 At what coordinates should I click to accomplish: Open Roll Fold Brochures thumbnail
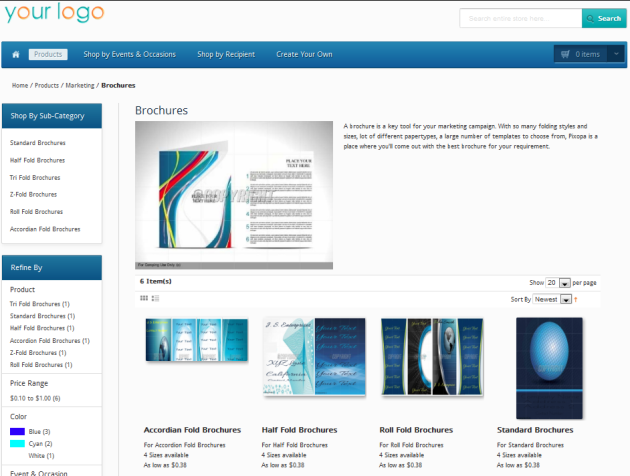point(432,357)
